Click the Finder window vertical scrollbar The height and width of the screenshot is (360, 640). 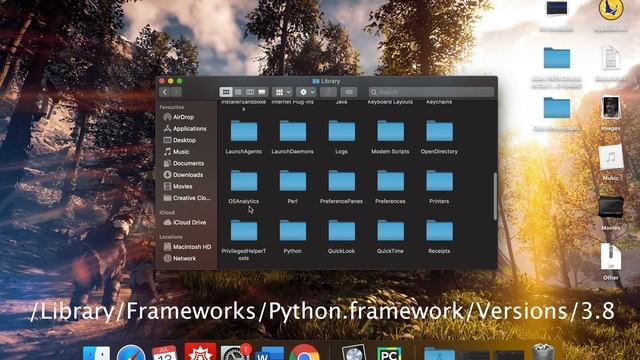pyautogui.click(x=495, y=196)
